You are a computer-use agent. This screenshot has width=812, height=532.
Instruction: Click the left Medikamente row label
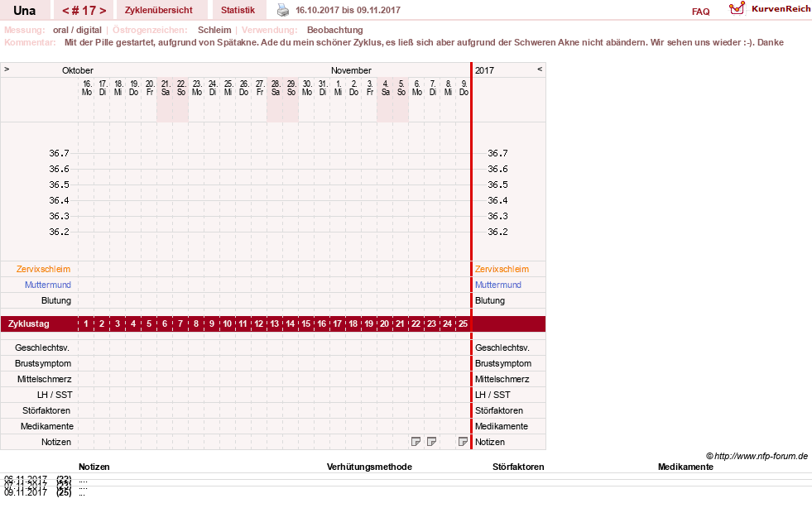(47, 426)
